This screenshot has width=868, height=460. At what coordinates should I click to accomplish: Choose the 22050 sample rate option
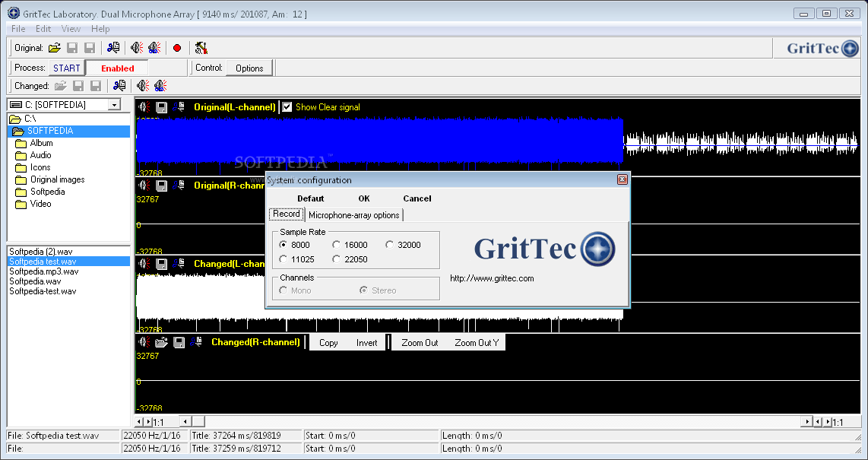tap(335, 258)
